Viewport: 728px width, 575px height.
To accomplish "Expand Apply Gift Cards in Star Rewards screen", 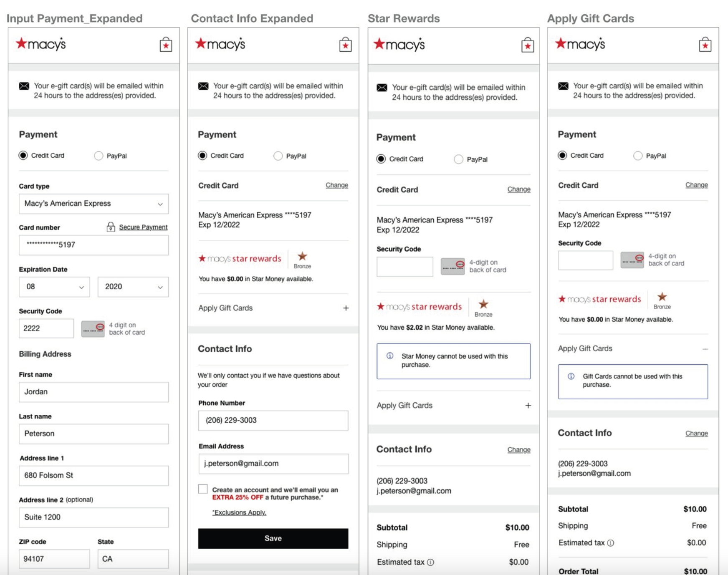I will (528, 406).
